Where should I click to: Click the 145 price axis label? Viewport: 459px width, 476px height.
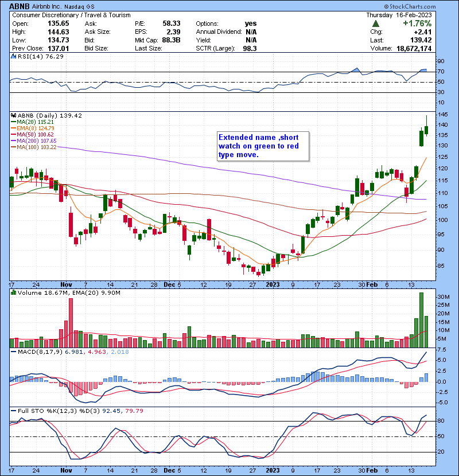click(x=442, y=115)
